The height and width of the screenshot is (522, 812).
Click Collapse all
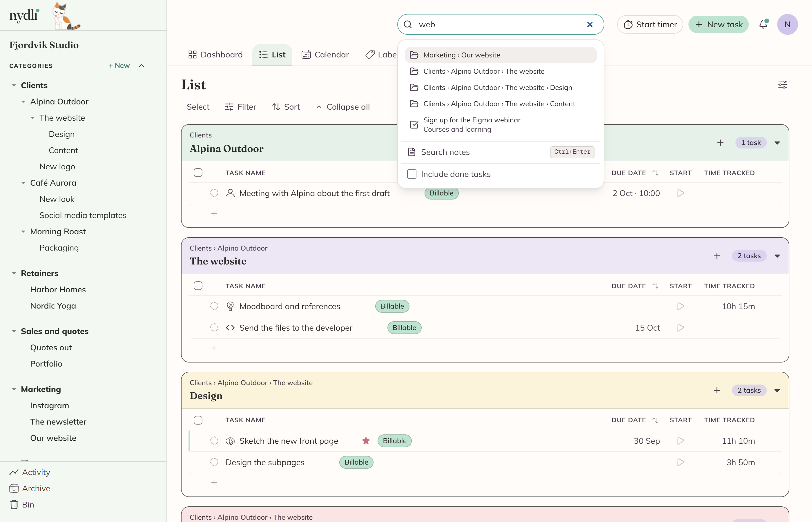(x=342, y=107)
